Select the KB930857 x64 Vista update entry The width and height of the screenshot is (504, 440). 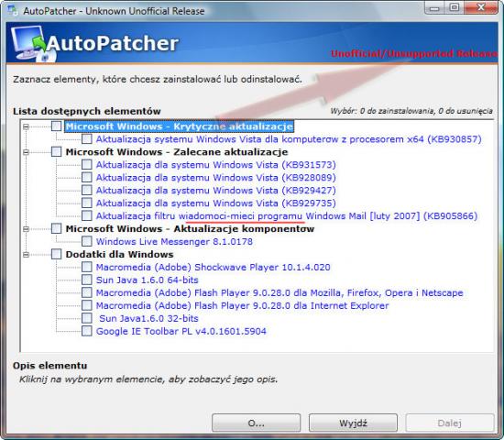pyautogui.click(x=289, y=139)
